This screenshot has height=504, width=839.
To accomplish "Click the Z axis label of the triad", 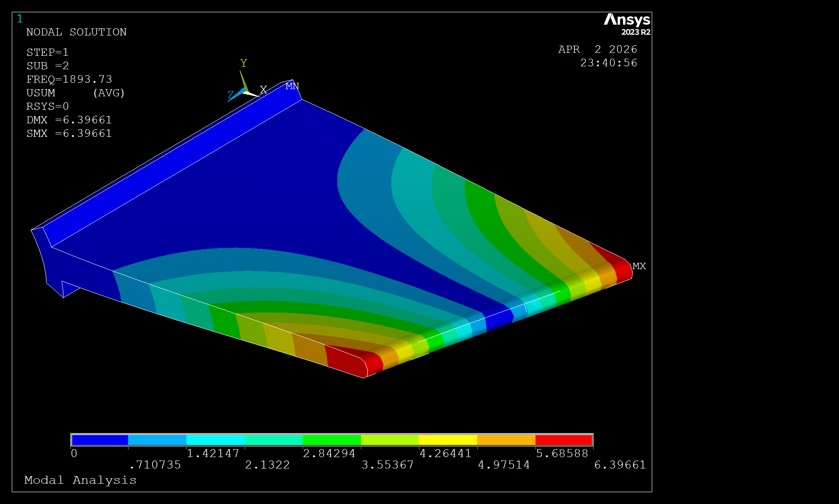I will point(231,95).
